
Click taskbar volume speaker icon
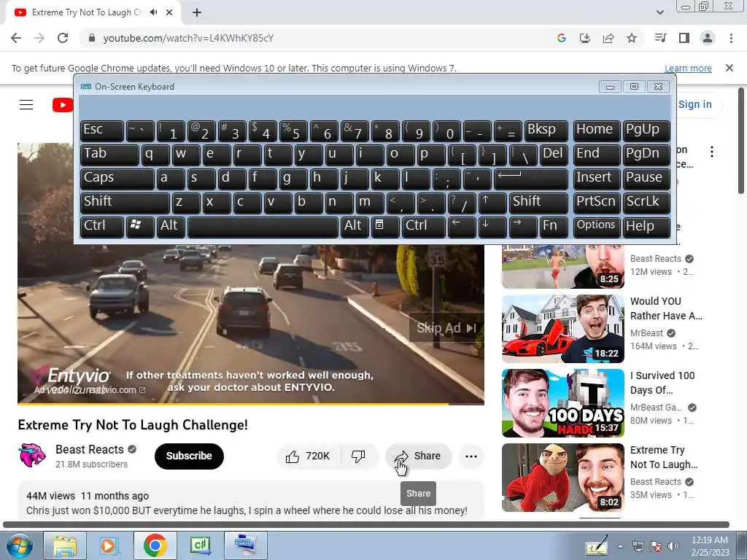tap(673, 546)
